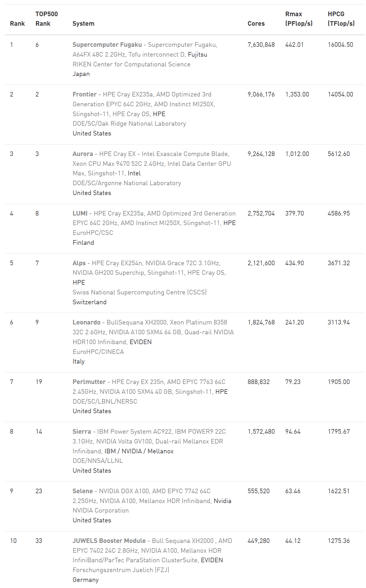Viewport: 366px width, 588px height.
Task: Open the JUWELS Booster Module link
Action: pyautogui.click(x=109, y=541)
